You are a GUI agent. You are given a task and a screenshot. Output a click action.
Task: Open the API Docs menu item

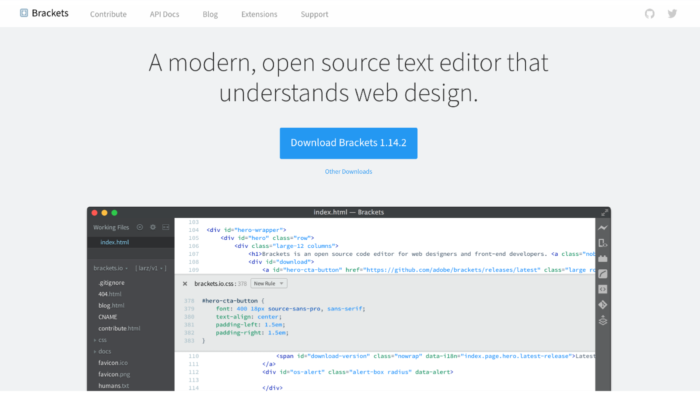[x=164, y=14]
